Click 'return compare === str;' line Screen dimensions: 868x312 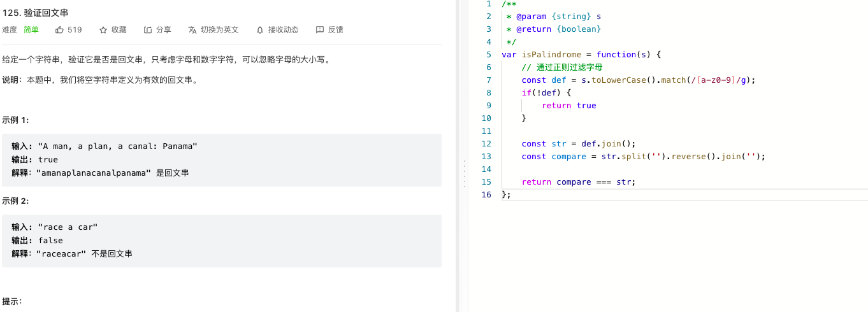click(579, 181)
